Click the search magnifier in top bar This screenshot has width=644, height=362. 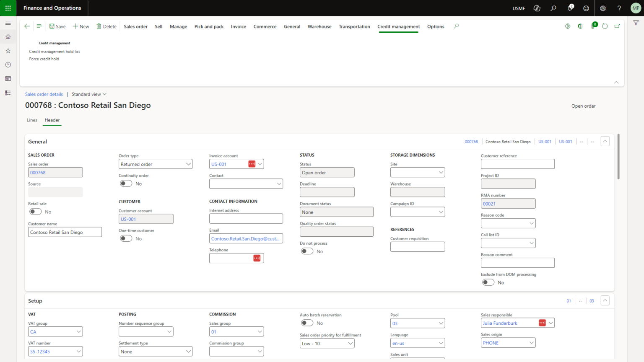(553, 8)
